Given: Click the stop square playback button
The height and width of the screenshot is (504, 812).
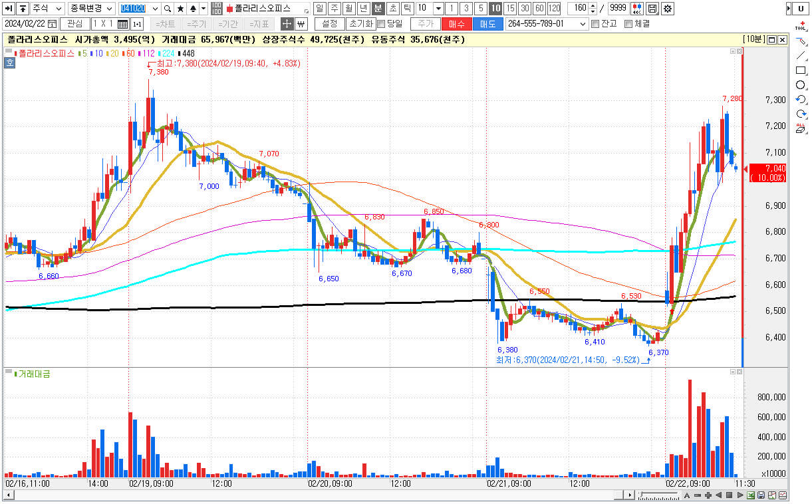Looking at the screenshot, I should coord(729,495).
